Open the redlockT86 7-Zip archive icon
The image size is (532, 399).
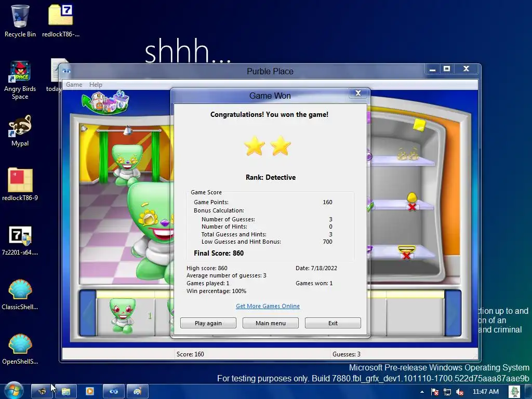[x=61, y=21]
